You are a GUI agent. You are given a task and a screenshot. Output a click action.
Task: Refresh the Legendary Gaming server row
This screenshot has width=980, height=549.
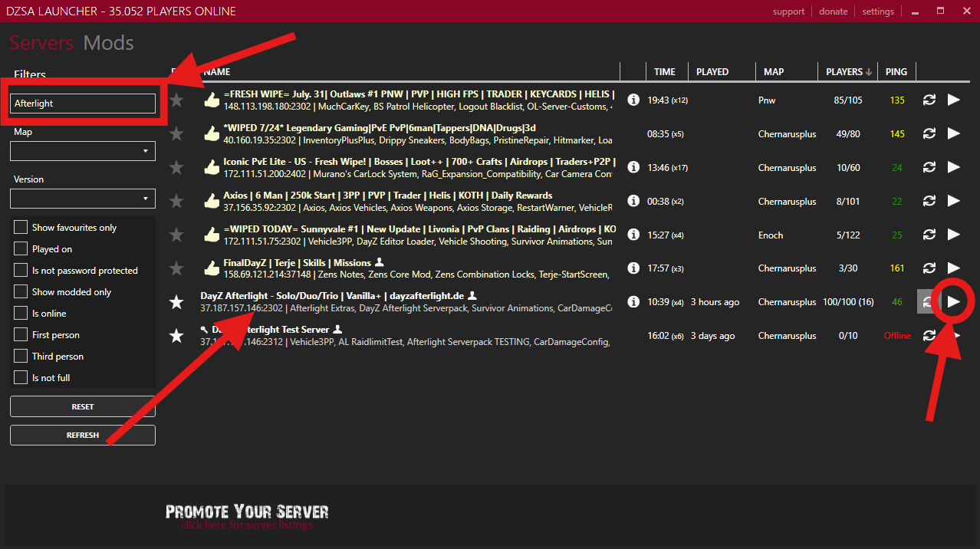[x=929, y=133]
